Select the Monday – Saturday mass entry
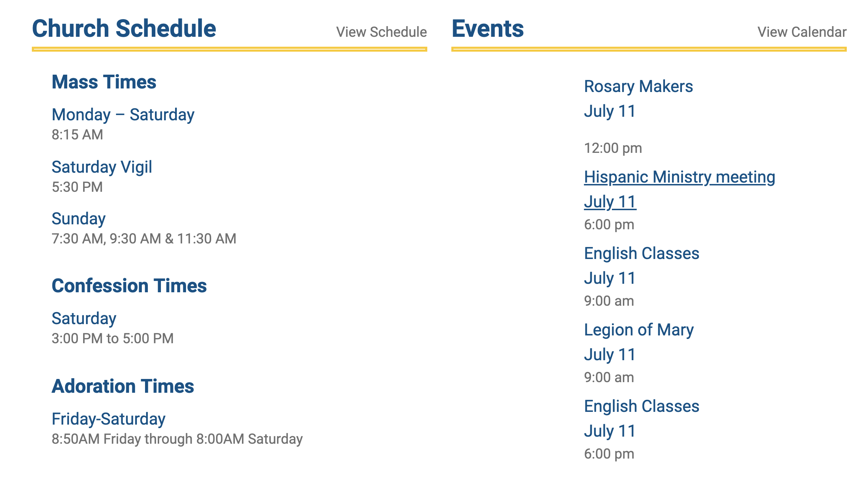This screenshot has height=489, width=868. (123, 115)
